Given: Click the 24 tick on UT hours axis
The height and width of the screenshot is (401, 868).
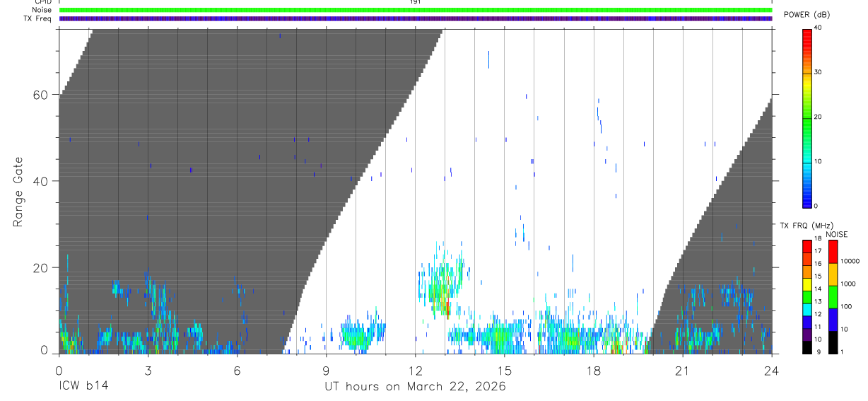Looking at the screenshot, I should (772, 370).
